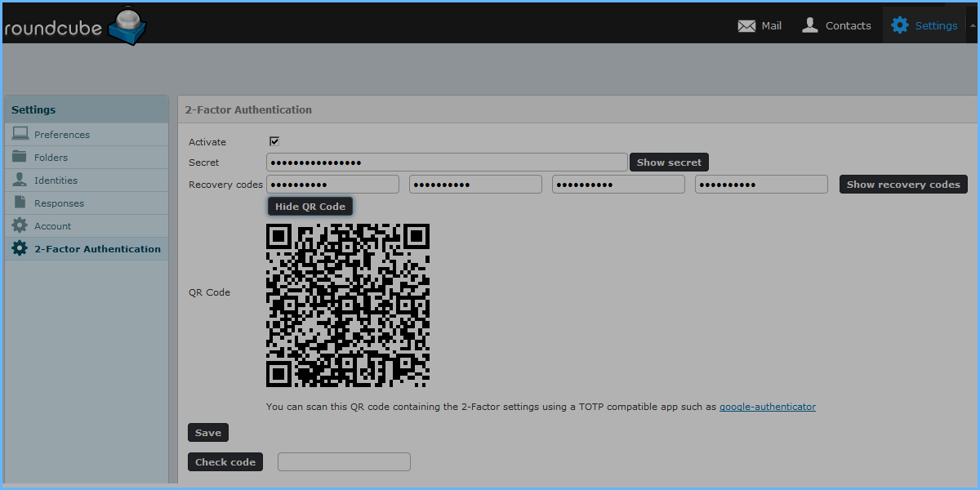The image size is (980, 490).
Task: Click the QR code image
Action: tap(348, 305)
